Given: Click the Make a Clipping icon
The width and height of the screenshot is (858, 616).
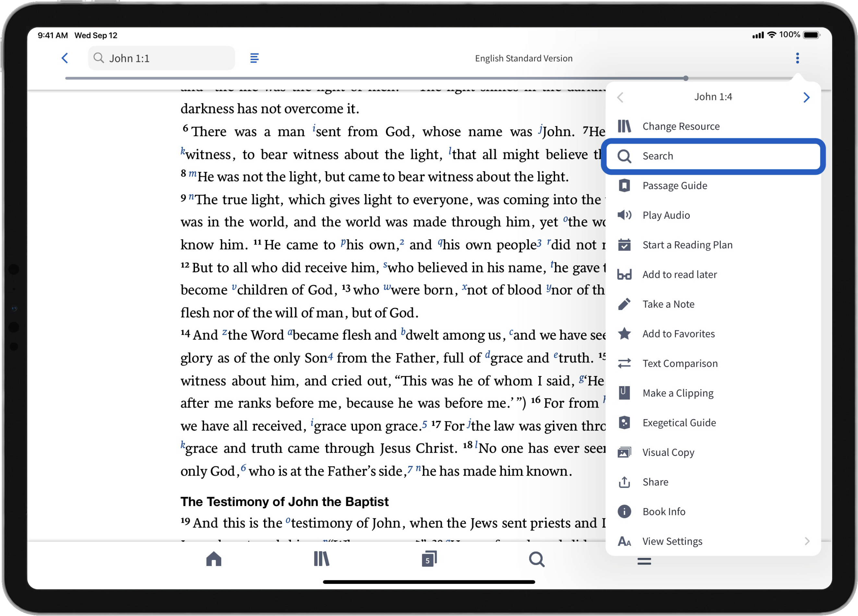Looking at the screenshot, I should 624,393.
